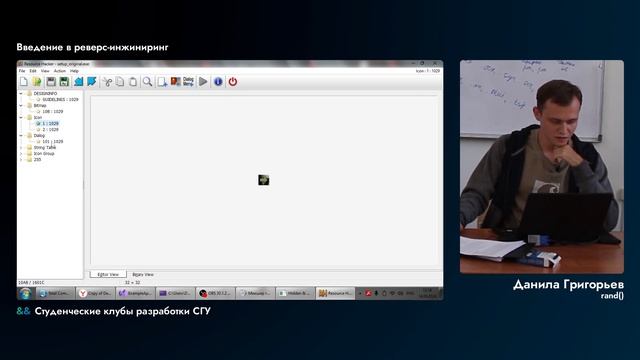Cut using the scissors icon

point(107,82)
